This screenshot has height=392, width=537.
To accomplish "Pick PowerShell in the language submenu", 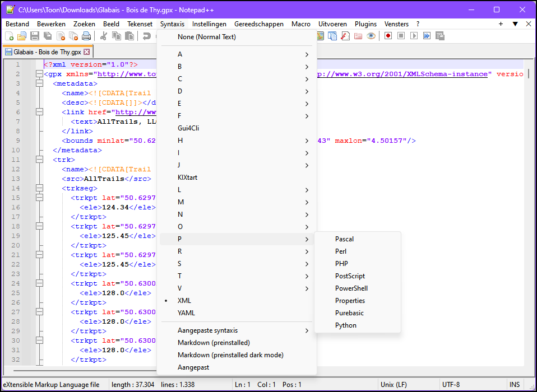I will 351,288.
